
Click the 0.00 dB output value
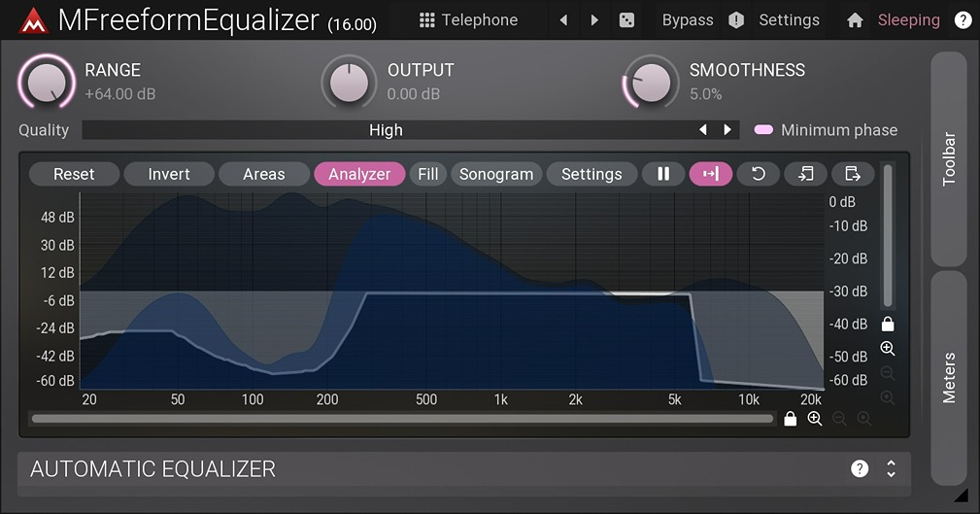point(413,94)
